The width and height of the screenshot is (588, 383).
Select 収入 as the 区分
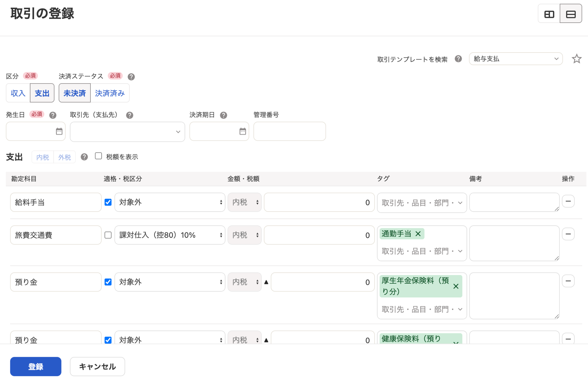tap(18, 93)
